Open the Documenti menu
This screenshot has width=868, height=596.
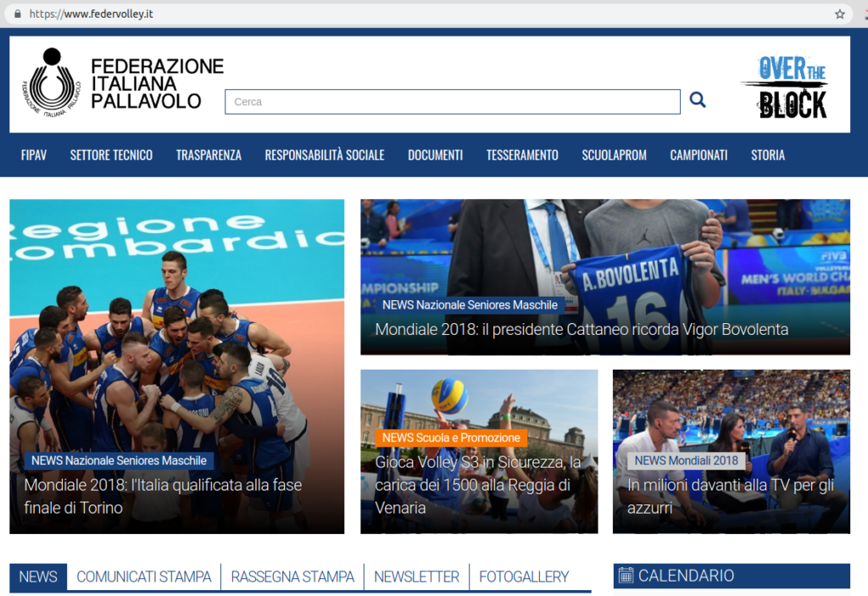pos(435,155)
